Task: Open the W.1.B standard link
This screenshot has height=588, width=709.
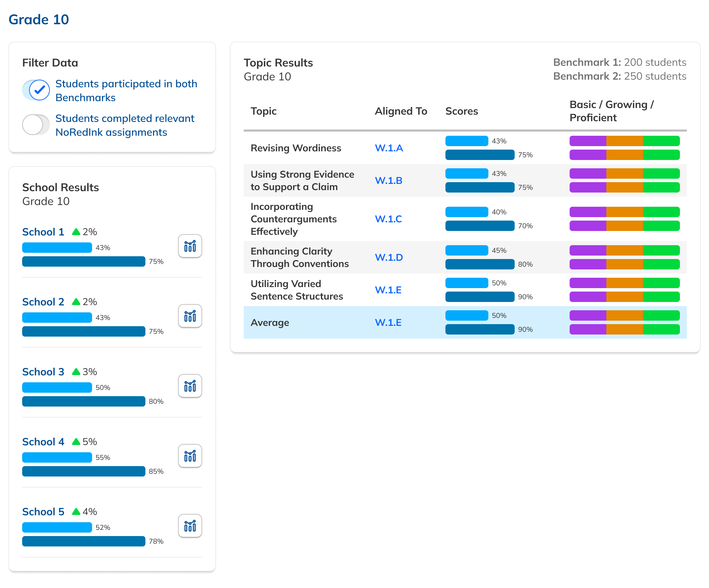Action: (x=388, y=181)
